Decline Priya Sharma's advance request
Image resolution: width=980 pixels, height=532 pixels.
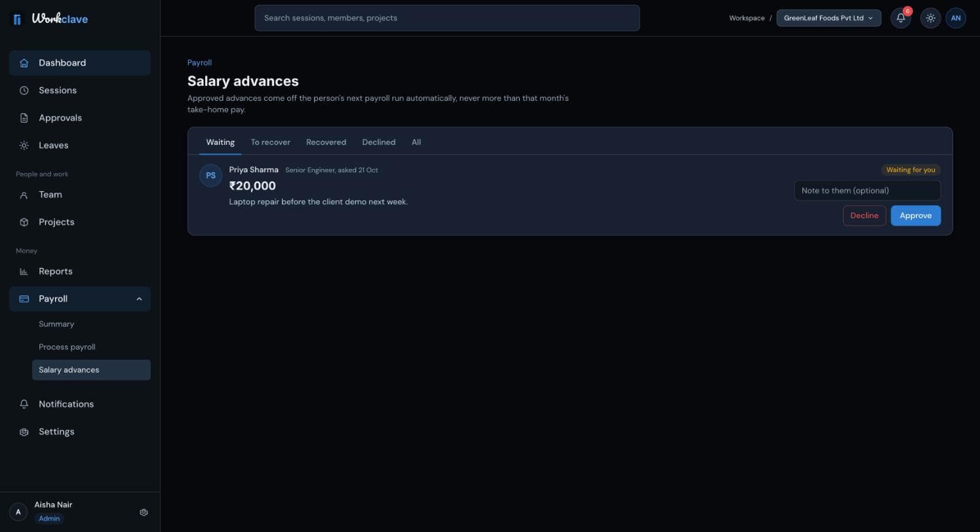click(x=864, y=216)
